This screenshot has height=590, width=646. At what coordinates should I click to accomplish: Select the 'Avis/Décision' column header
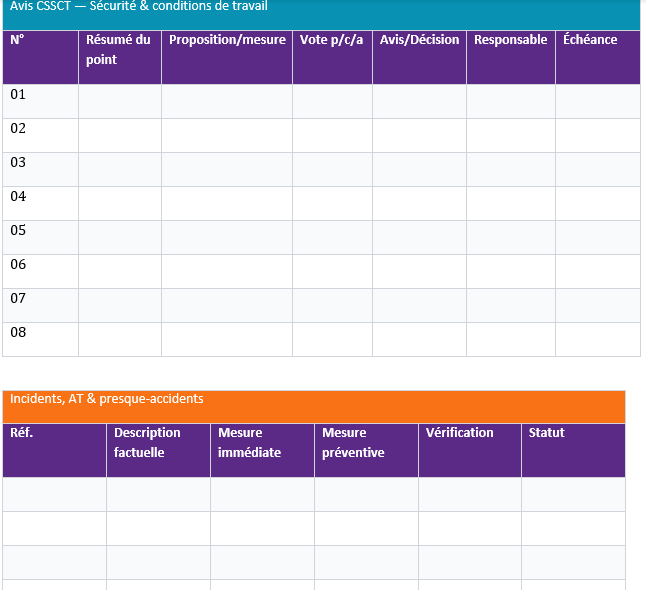pyautogui.click(x=419, y=56)
